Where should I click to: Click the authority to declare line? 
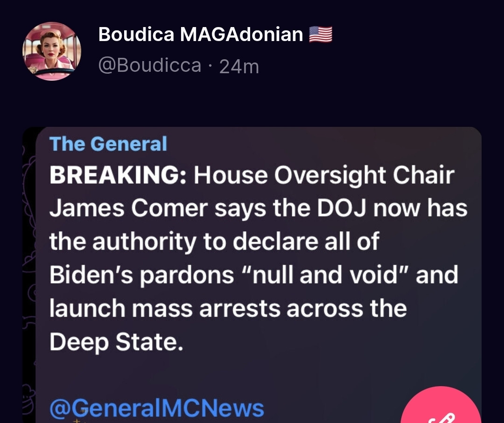click(214, 241)
